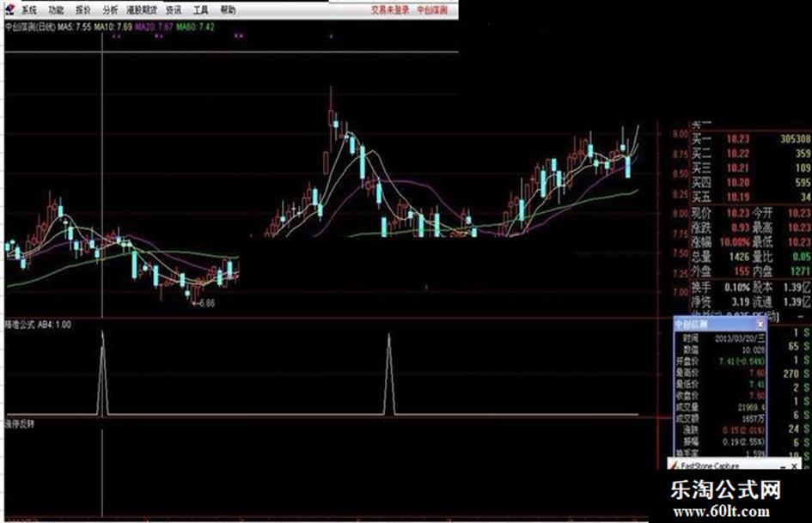
Task: Click the 开盘价 row in popup
Action: coord(720,361)
